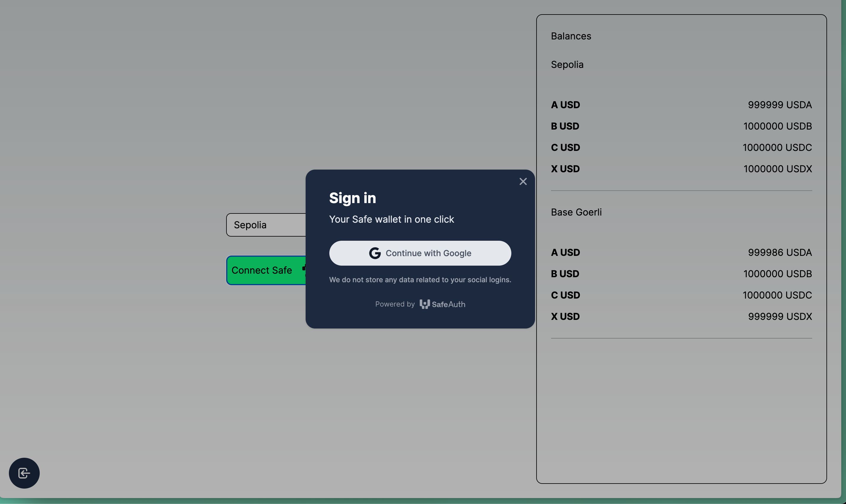Click the Base Goerli section heading
The width and height of the screenshot is (846, 504).
[576, 212]
